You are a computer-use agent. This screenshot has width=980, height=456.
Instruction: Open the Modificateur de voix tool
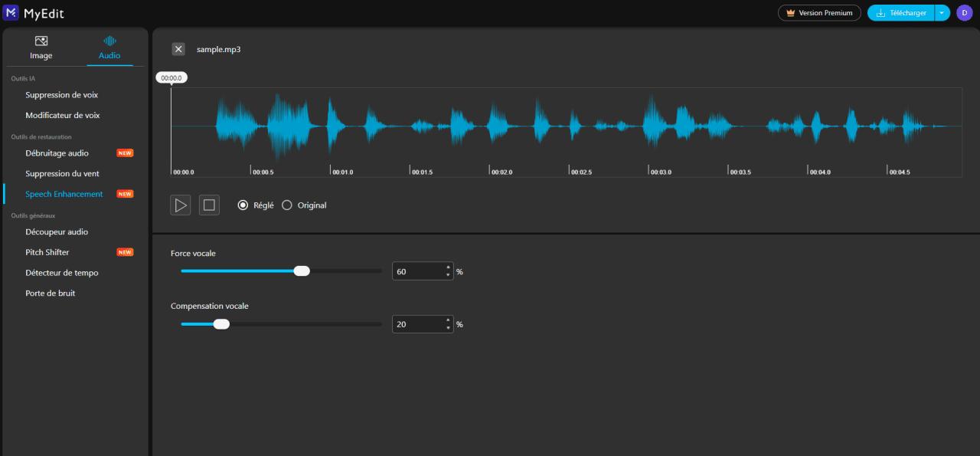61,115
